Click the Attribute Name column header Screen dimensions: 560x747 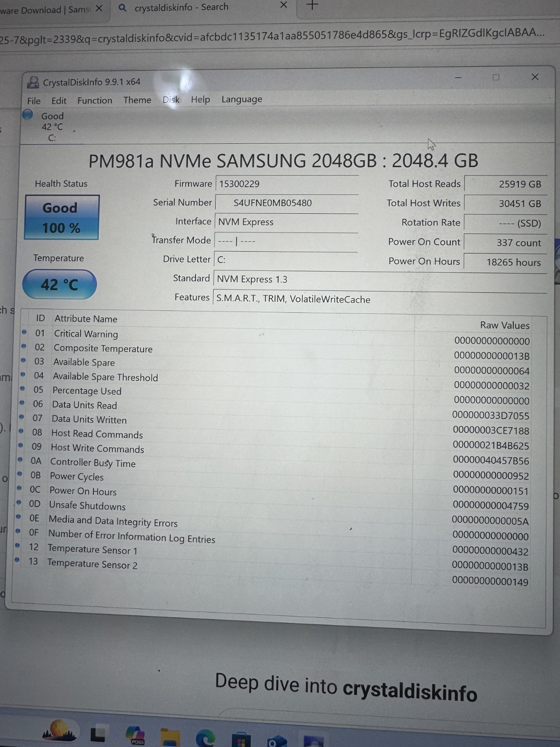coord(86,319)
